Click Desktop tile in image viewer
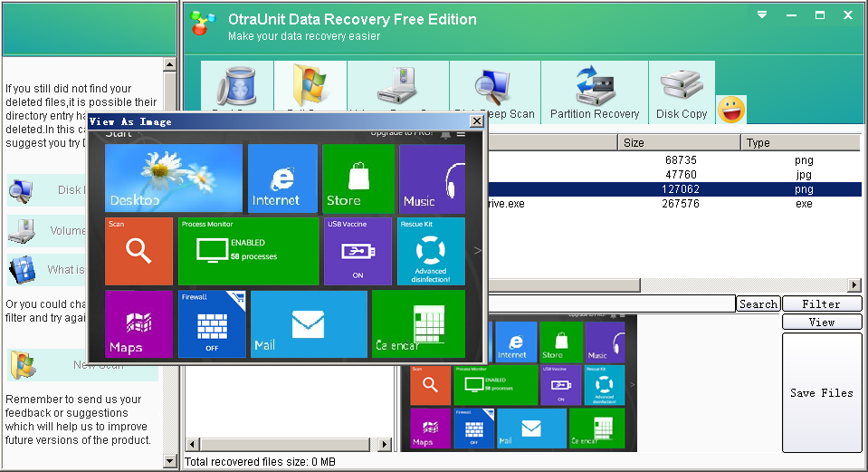The width and height of the screenshot is (868, 472). [174, 178]
